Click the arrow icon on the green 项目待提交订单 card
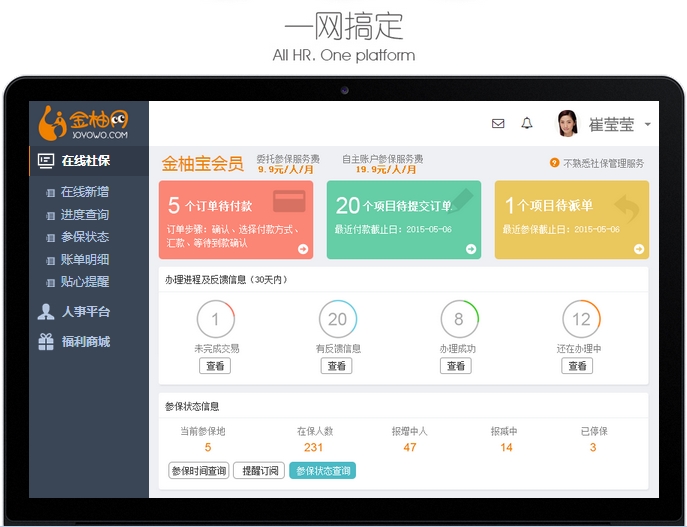 (471, 249)
